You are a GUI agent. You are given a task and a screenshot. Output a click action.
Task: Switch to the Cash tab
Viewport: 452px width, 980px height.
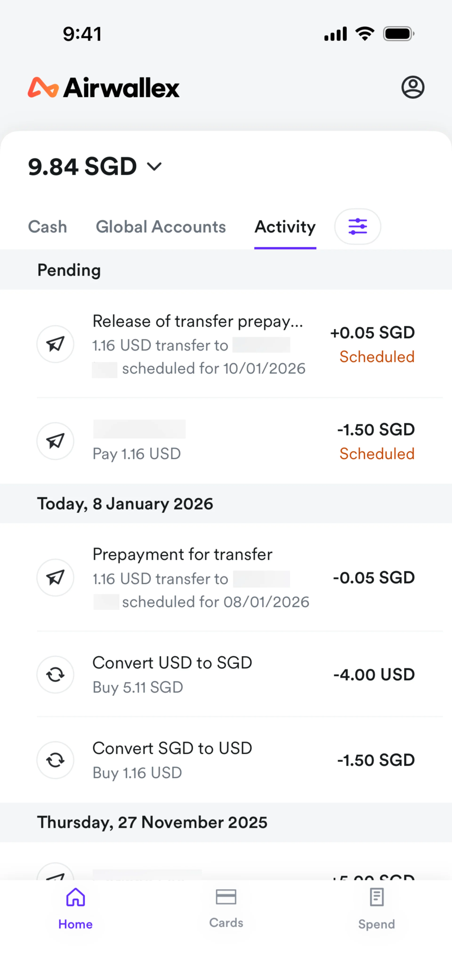click(x=48, y=227)
